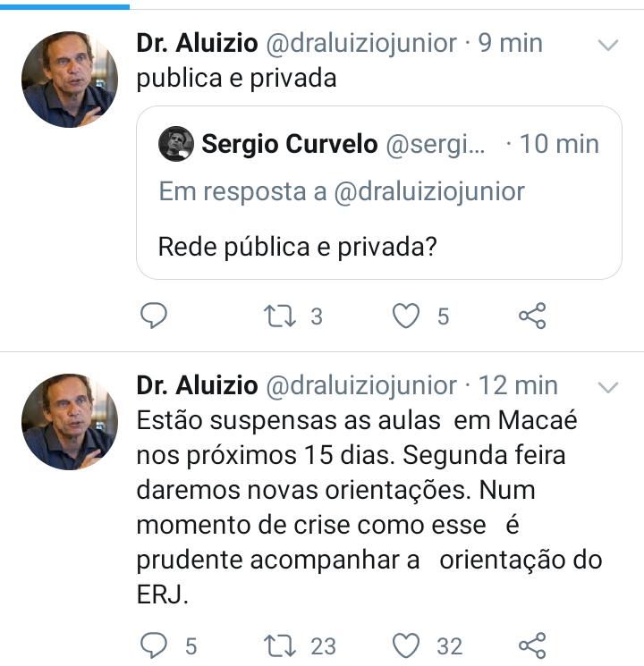Reply to the "publica e privada" tweet
Screen dimensions: 644x666
point(155,316)
